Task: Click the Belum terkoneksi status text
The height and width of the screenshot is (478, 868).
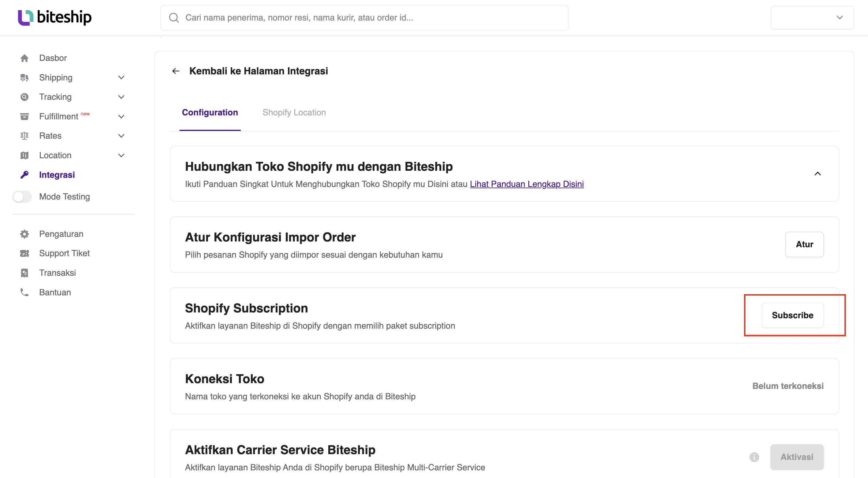Action: tap(788, 386)
